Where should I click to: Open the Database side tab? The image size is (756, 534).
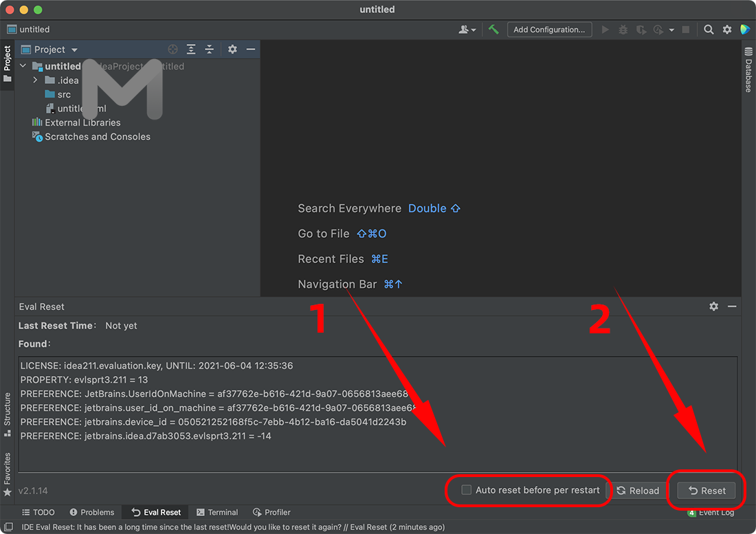tap(748, 70)
